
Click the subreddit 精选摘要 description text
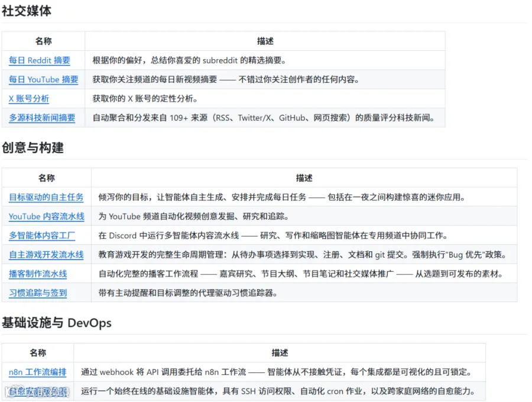pos(190,60)
